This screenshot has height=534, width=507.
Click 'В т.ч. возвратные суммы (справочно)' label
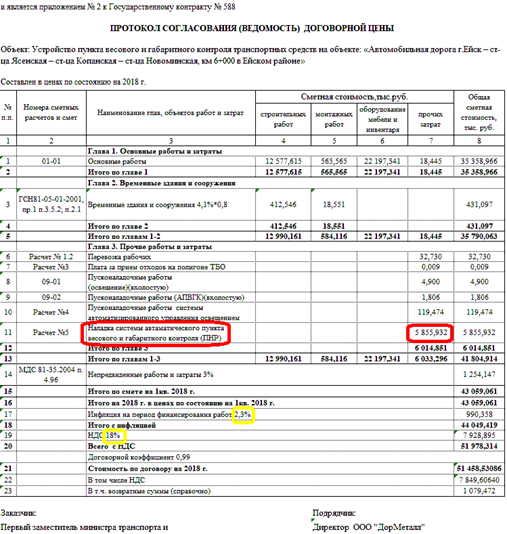coord(149,491)
